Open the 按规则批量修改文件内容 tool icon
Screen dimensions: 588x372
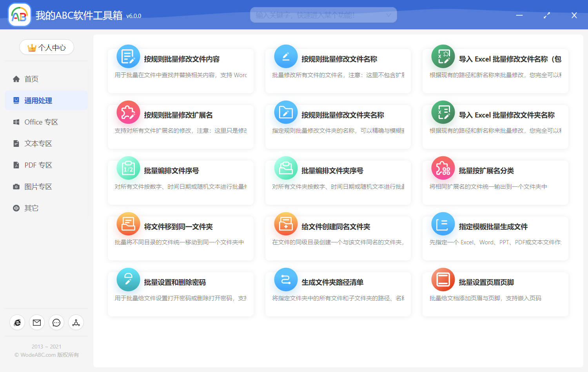pyautogui.click(x=128, y=56)
